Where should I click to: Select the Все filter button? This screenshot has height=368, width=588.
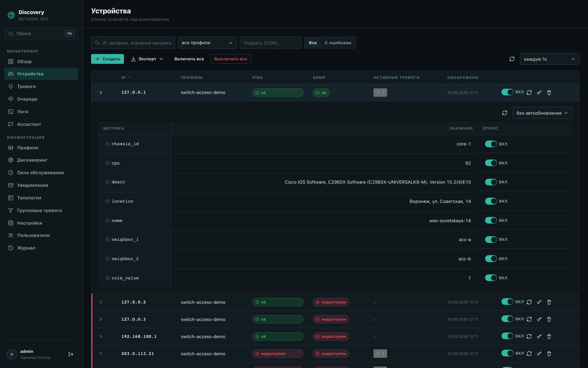click(x=313, y=43)
